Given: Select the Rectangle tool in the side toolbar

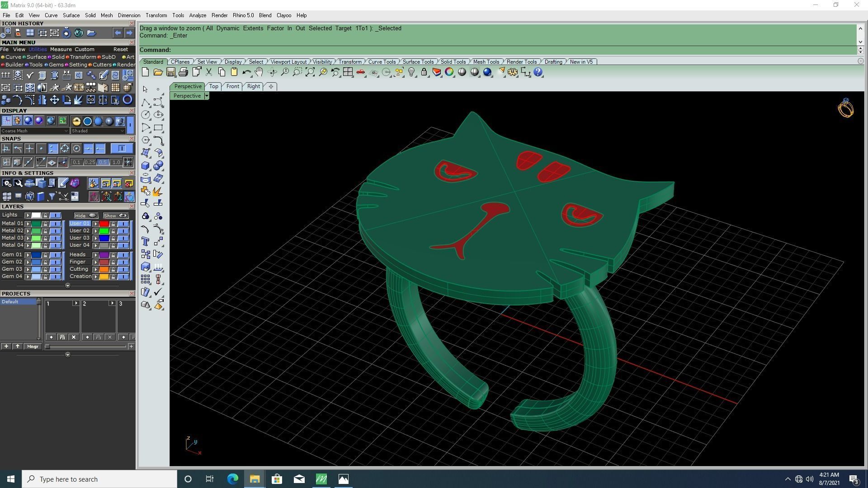Looking at the screenshot, I should point(158,128).
